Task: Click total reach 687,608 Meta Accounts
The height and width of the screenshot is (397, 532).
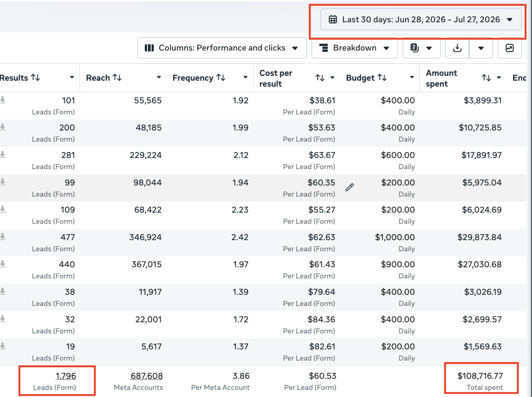Action: (146, 376)
